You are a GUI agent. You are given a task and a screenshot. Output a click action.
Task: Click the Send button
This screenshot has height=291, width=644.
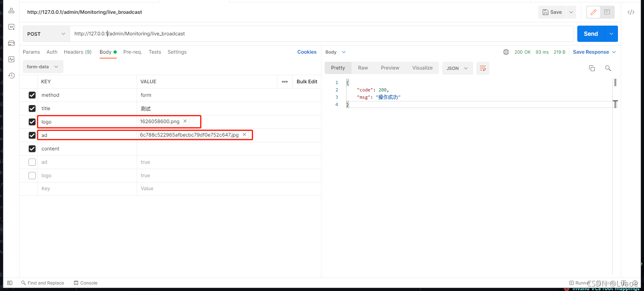[591, 34]
